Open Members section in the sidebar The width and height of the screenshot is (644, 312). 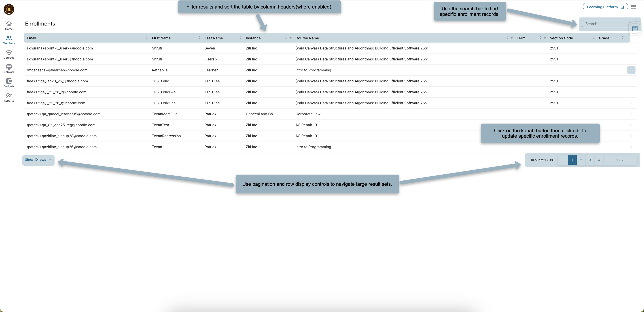pos(9,40)
